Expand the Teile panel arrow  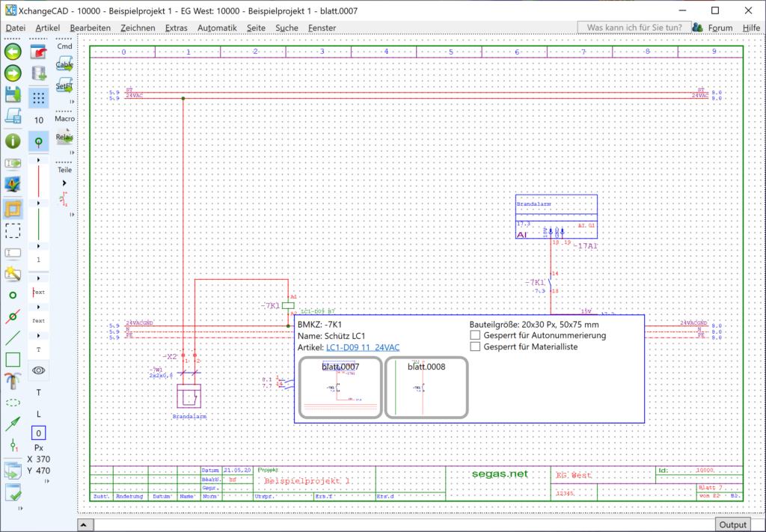pyautogui.click(x=64, y=183)
